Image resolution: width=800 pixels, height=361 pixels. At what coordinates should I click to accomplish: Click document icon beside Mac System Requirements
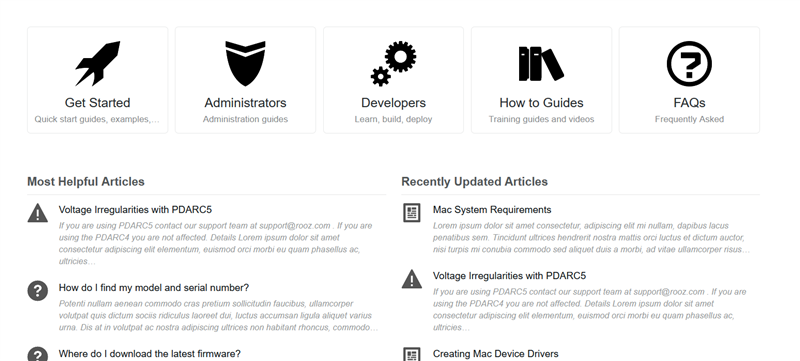click(412, 213)
